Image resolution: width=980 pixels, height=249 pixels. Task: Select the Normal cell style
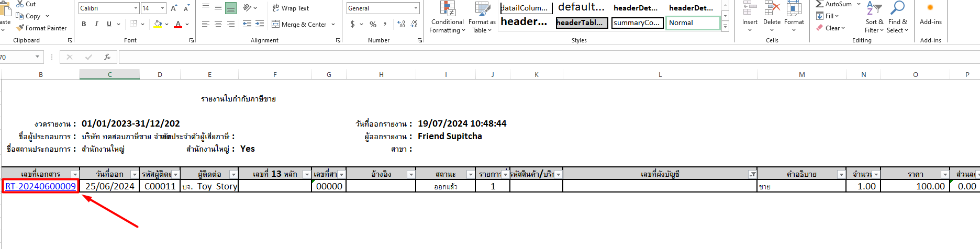click(x=693, y=22)
